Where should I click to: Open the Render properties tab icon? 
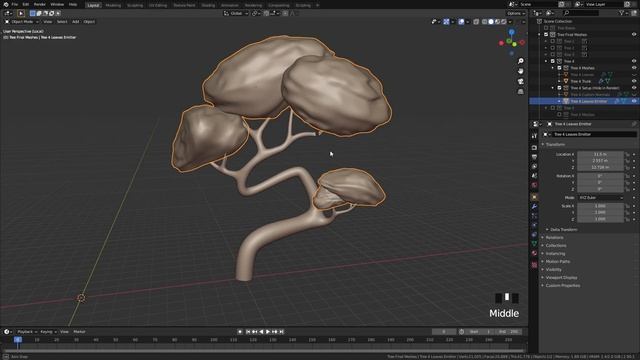tap(534, 147)
